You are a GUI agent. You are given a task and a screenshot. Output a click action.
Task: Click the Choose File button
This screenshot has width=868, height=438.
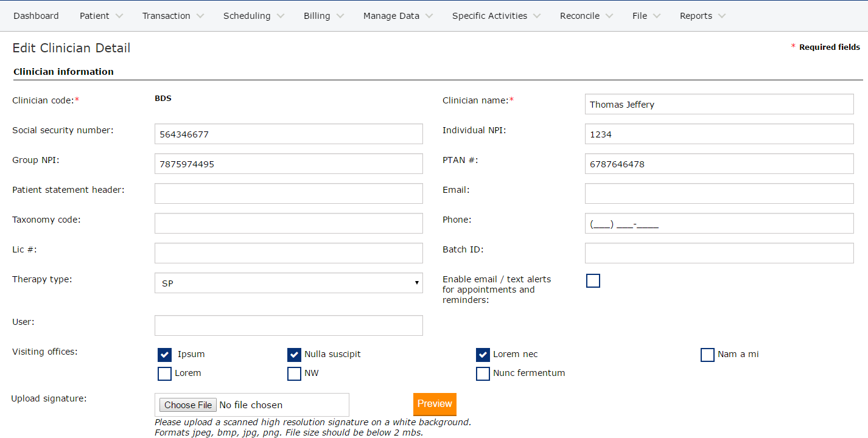[188, 405]
